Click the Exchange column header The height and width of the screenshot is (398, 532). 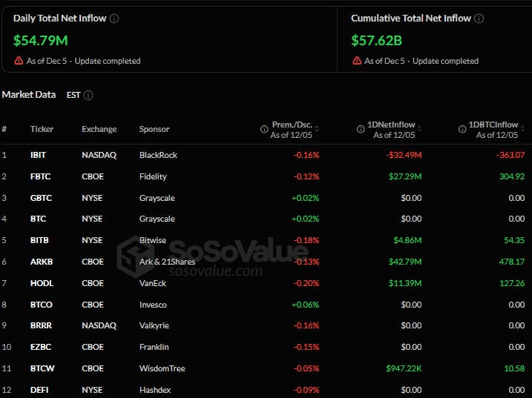99,129
